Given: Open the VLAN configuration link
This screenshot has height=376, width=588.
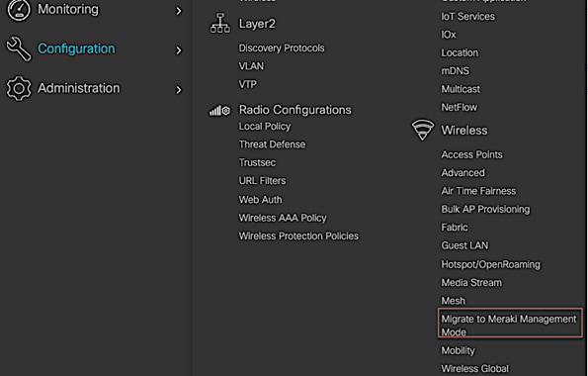Looking at the screenshot, I should tap(251, 66).
